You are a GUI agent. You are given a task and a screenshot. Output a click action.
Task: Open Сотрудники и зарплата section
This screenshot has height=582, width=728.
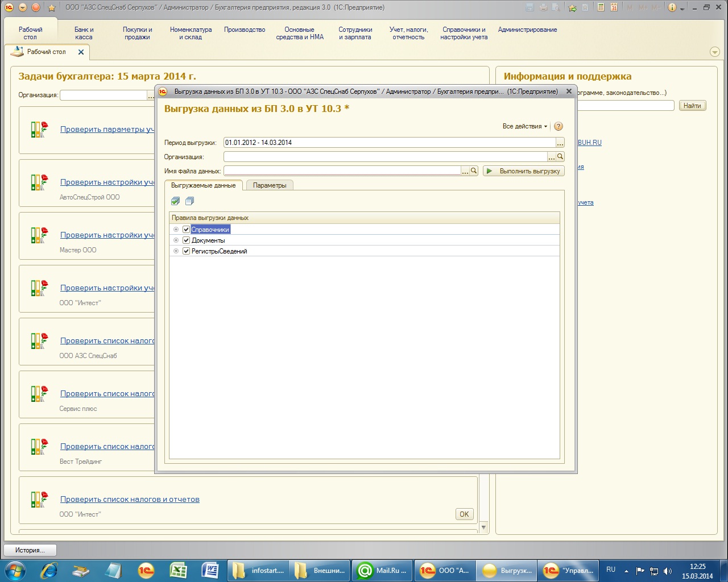pos(355,33)
